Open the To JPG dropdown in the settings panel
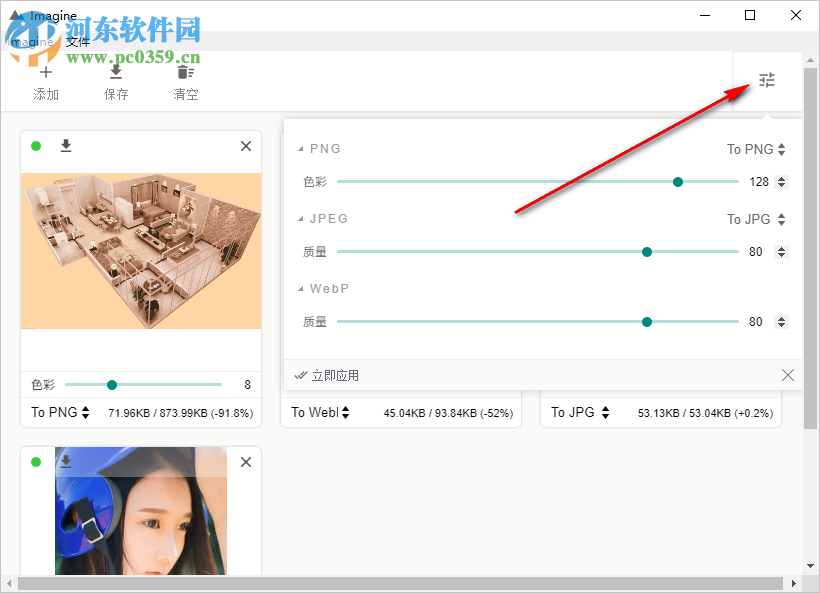Viewport: 820px width, 593px height. pyautogui.click(x=756, y=219)
